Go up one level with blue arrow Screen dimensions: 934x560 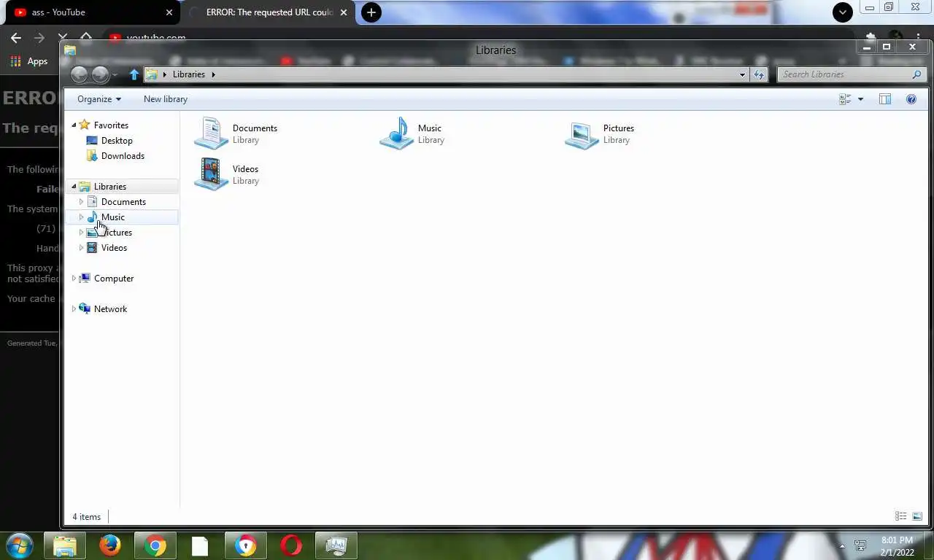(134, 74)
